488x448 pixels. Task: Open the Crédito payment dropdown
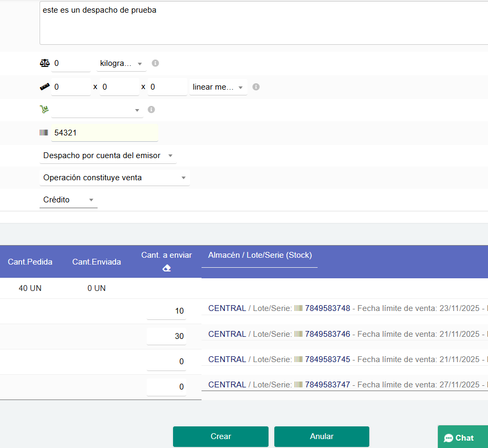(x=68, y=200)
